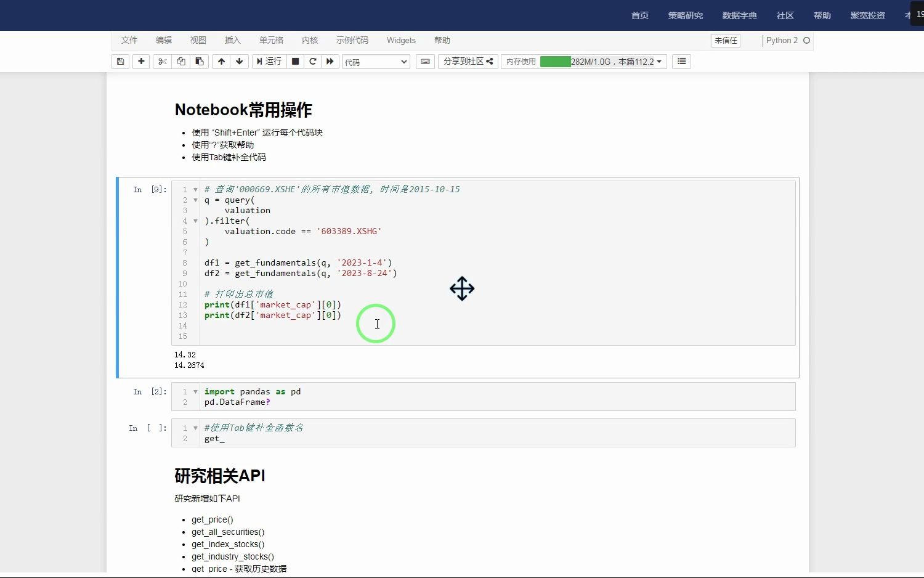Click the 使用"?"获取帮助 bullet

(222, 145)
